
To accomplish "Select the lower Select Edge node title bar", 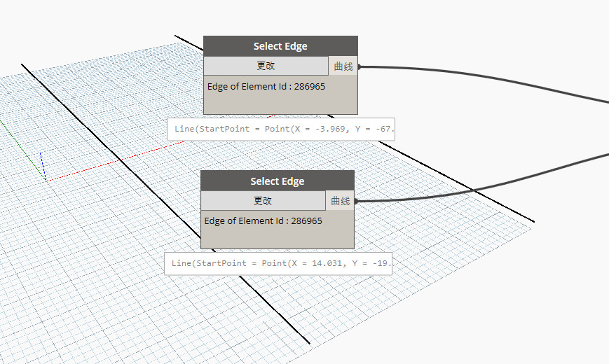I will 278,181.
